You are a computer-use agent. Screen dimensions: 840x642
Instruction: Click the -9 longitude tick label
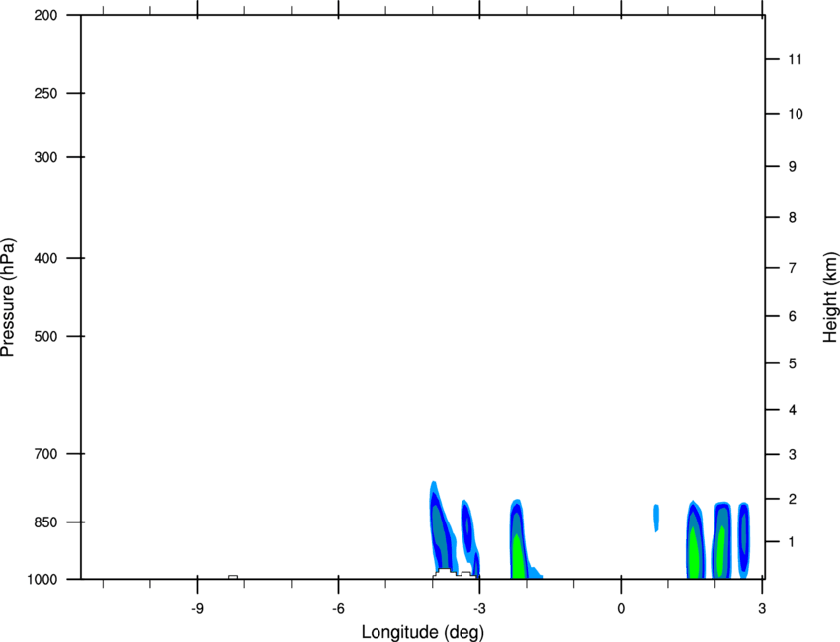click(x=197, y=609)
